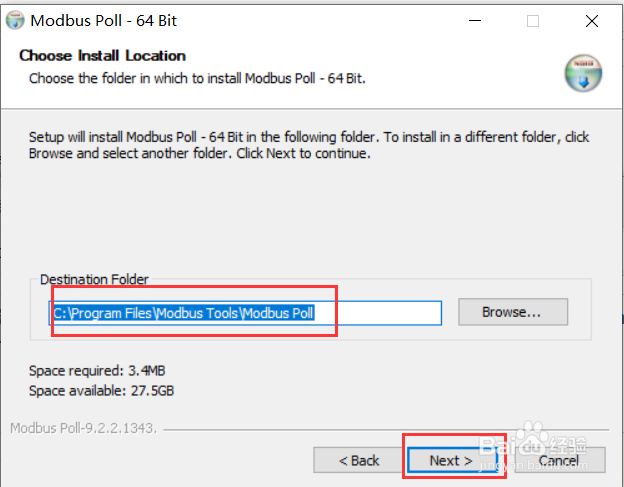Continue installation with the Next button
The image size is (624, 487).
click(452, 460)
